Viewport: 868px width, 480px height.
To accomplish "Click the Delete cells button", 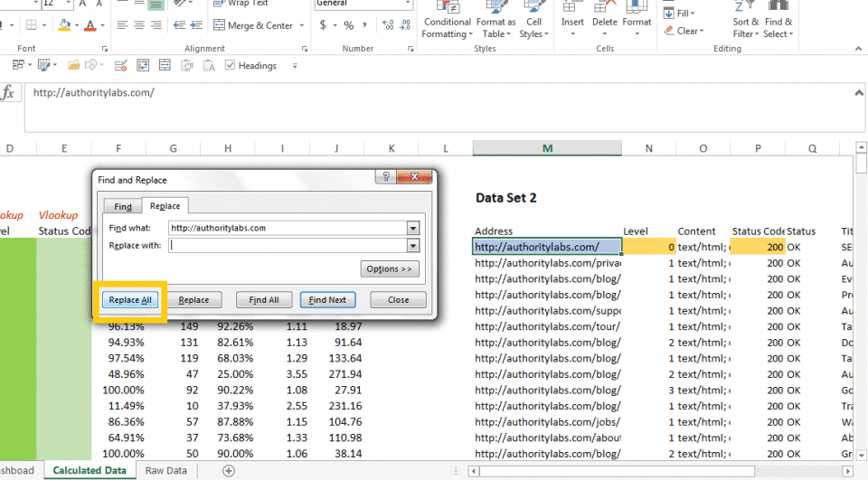I will click(x=605, y=20).
